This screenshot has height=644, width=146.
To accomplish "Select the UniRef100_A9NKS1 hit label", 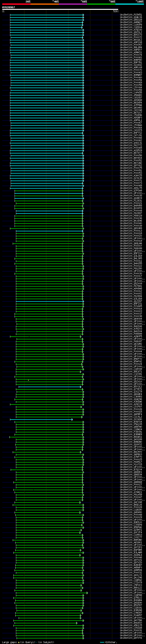I will (131, 53).
